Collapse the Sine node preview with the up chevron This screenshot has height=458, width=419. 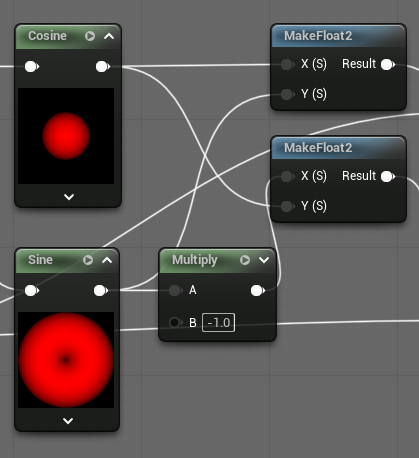(x=107, y=260)
